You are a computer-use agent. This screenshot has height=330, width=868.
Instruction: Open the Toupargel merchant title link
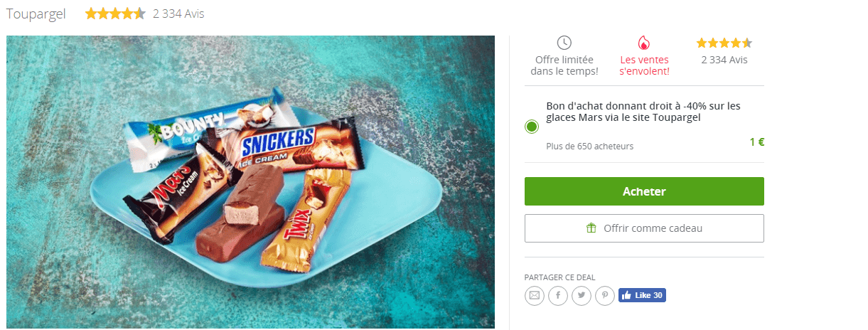[x=36, y=14]
